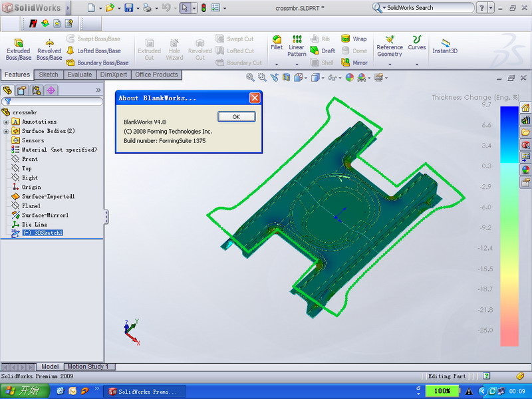Open the Fillet dropdown arrow
532x399 pixels.
click(x=277, y=64)
